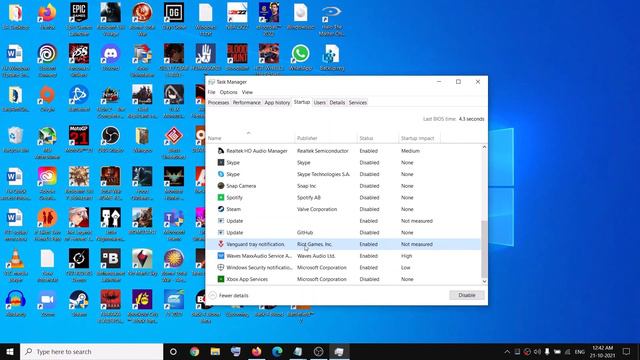Click the Xbox App Services icon
This screenshot has width=640, height=360.
point(221,279)
